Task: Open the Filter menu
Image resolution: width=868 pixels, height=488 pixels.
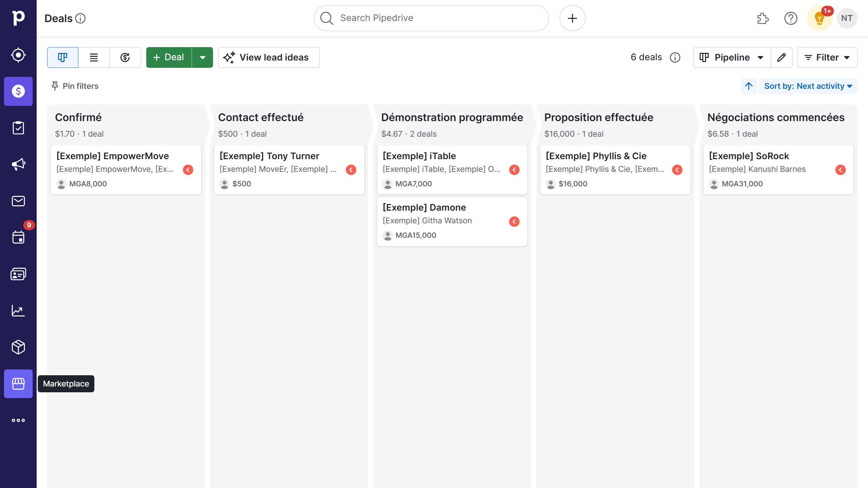Action: pyautogui.click(x=827, y=57)
